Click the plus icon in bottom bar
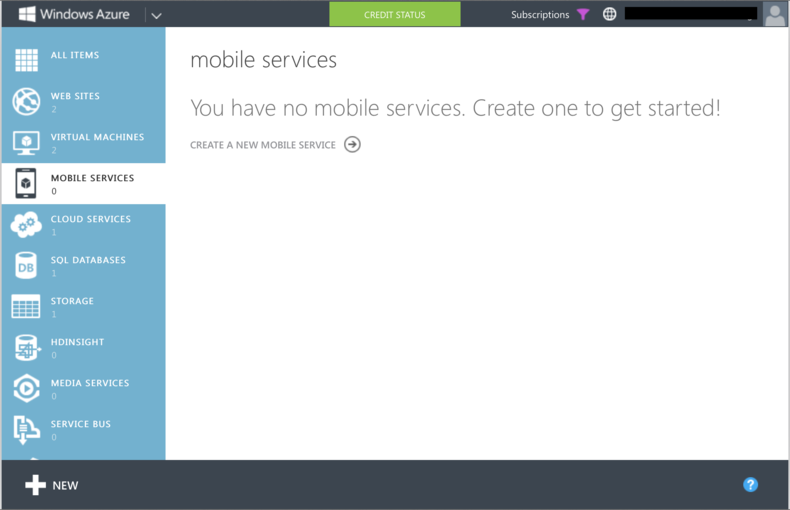 [x=35, y=485]
